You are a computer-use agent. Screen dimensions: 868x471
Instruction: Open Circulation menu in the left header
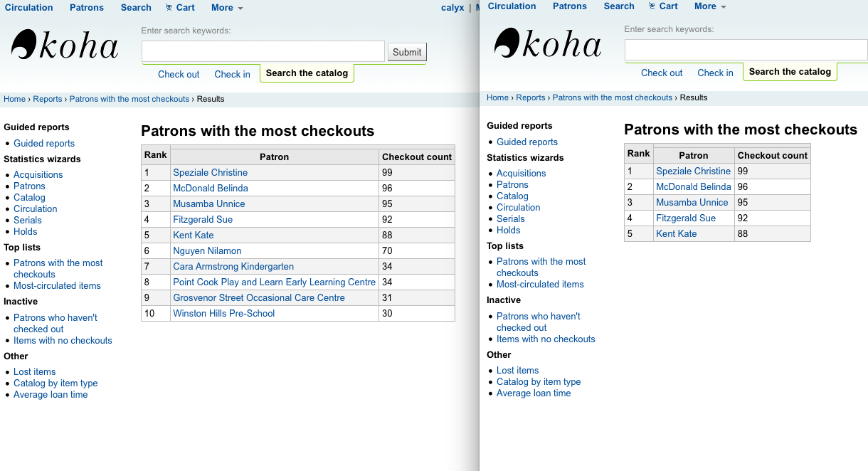click(28, 8)
